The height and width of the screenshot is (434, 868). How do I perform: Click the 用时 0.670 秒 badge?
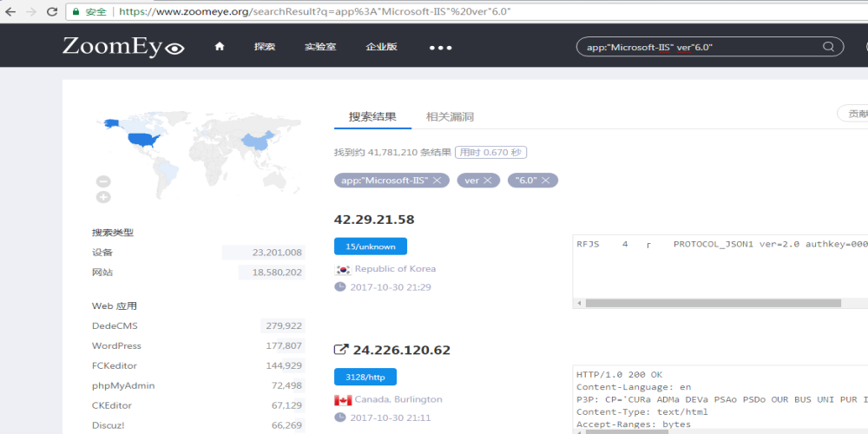pyautogui.click(x=490, y=152)
